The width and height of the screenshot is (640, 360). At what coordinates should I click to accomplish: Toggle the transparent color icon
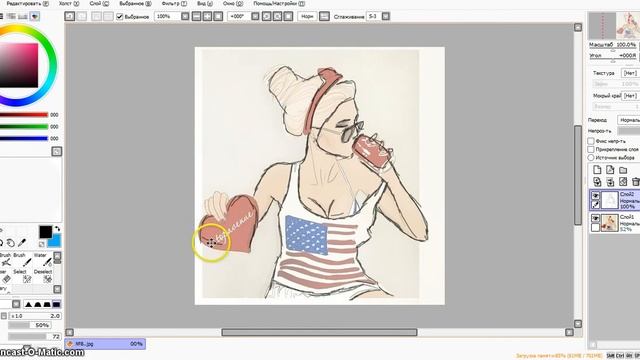click(x=42, y=244)
